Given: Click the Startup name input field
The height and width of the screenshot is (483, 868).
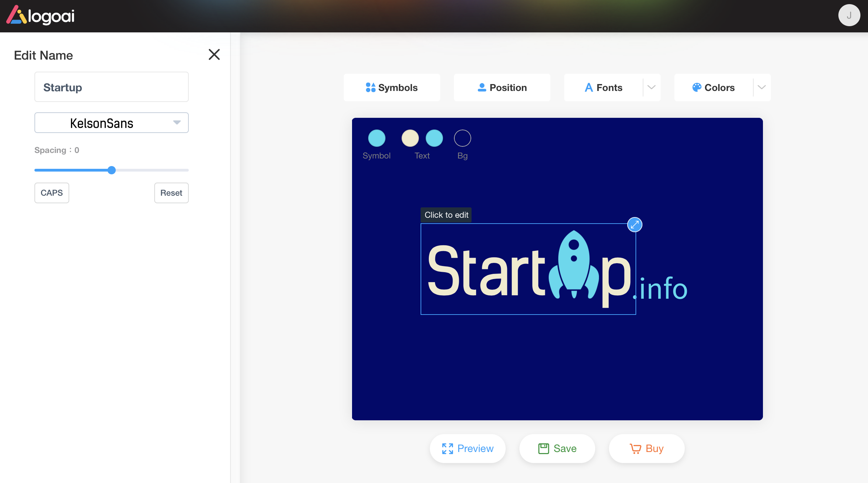Looking at the screenshot, I should (111, 87).
